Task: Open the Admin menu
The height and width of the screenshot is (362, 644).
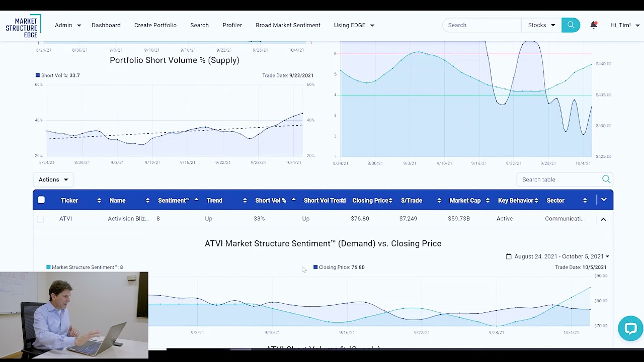Action: (x=68, y=25)
